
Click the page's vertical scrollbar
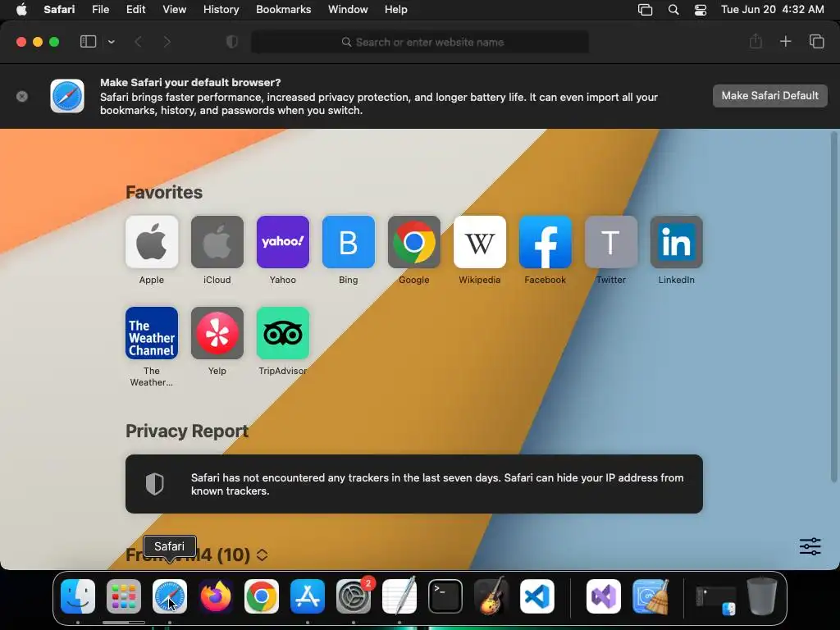[x=833, y=307]
